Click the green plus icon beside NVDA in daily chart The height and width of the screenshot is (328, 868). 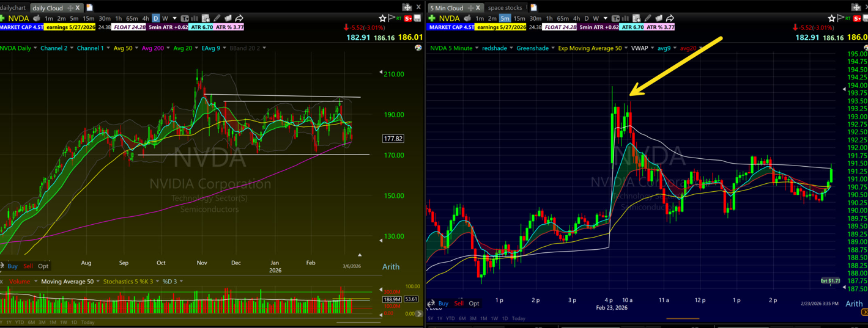point(3,18)
